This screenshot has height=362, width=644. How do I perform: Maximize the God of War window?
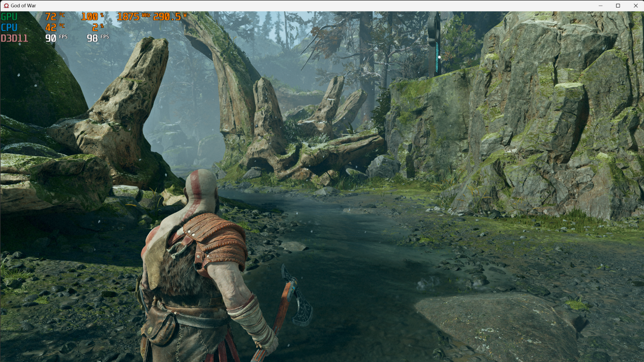[x=617, y=5]
